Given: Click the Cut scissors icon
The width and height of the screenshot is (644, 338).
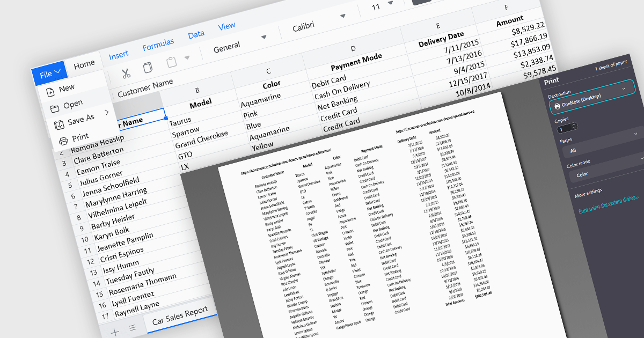Looking at the screenshot, I should point(126,73).
